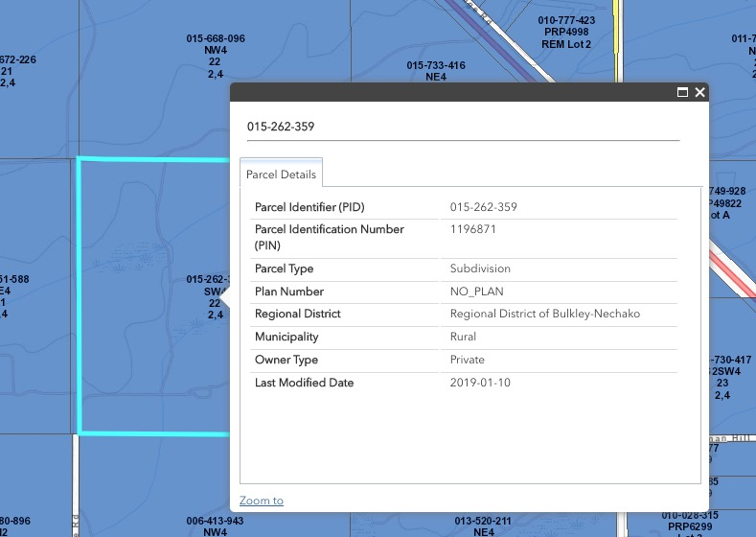Select parcel 010-777-423 PRP4998 on map
Viewport: 756px width, 537px height.
click(566, 33)
